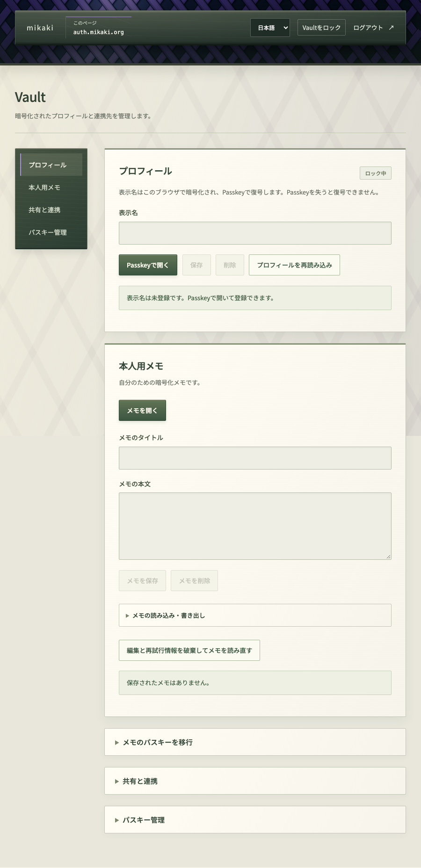
Task: Click 編集と再試行情報を破棄してメモを読み直す button
Action: 189,650
